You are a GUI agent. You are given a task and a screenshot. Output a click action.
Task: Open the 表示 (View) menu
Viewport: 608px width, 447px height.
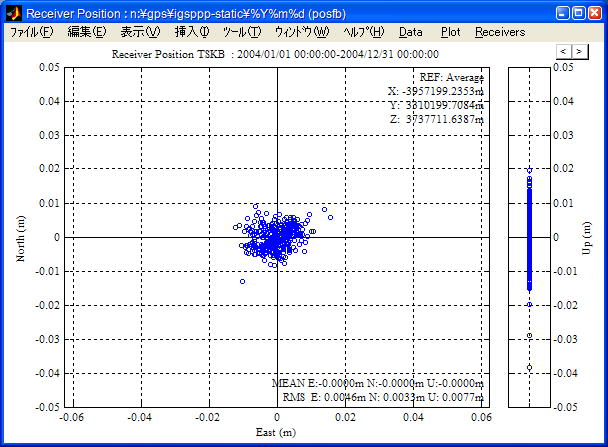tap(140, 32)
